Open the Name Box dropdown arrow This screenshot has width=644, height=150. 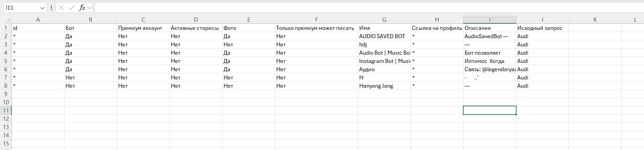pos(42,8)
